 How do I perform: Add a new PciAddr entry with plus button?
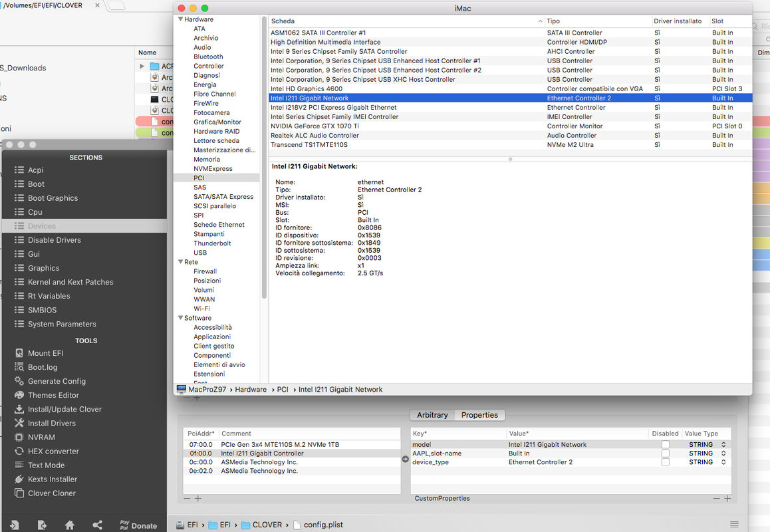click(x=198, y=499)
